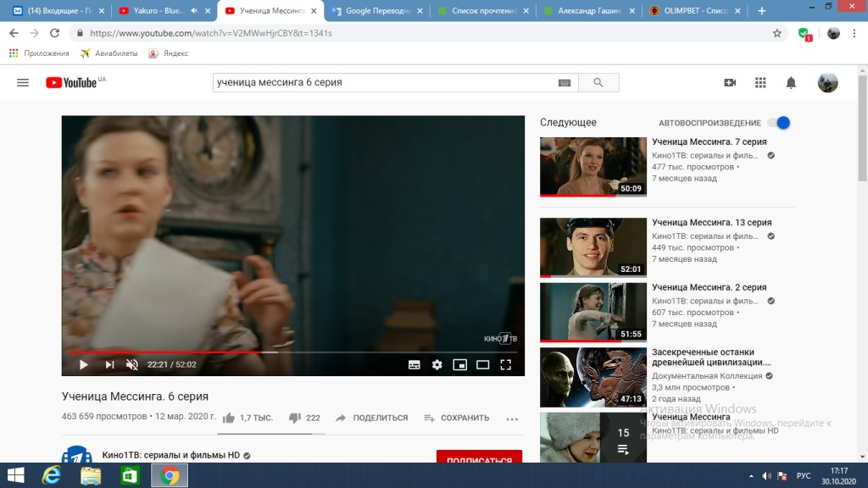Image resolution: width=868 pixels, height=488 pixels.
Task: Go forward in browser history
Action: (x=34, y=33)
